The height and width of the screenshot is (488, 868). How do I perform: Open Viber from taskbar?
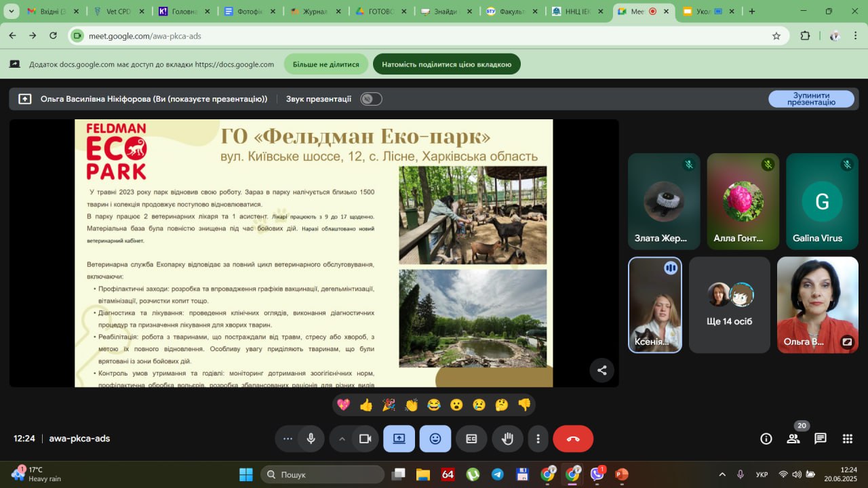(597, 474)
